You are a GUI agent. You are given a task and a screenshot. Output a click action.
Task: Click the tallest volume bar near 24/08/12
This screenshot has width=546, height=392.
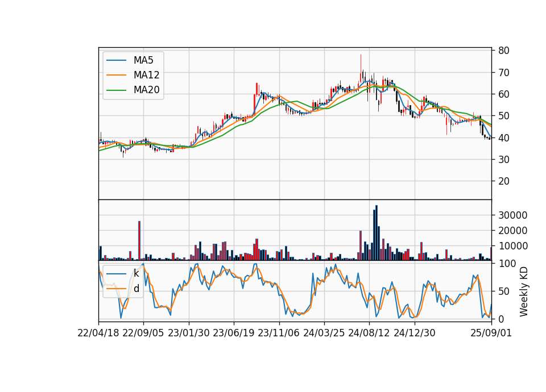[377, 233]
